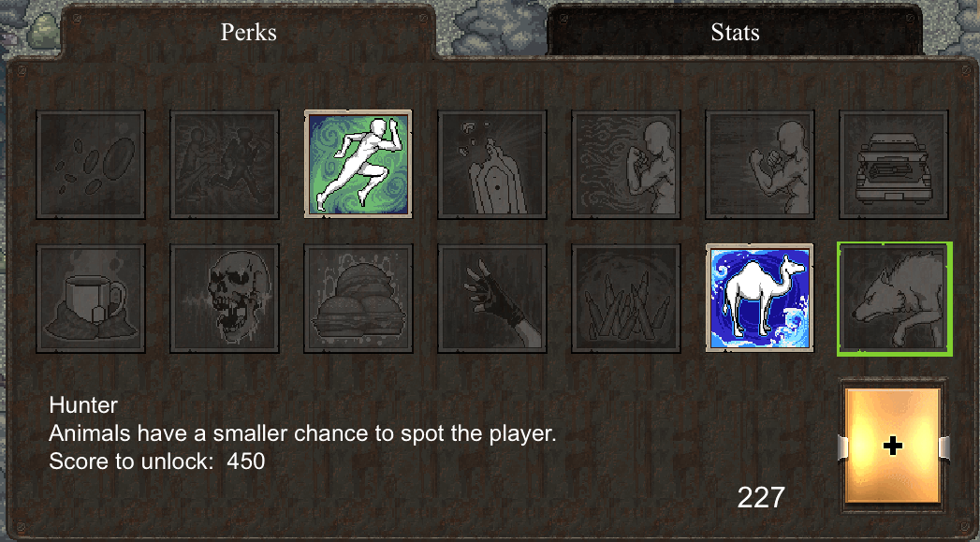Click the highlighted wolf Hunter perk

[x=895, y=299]
